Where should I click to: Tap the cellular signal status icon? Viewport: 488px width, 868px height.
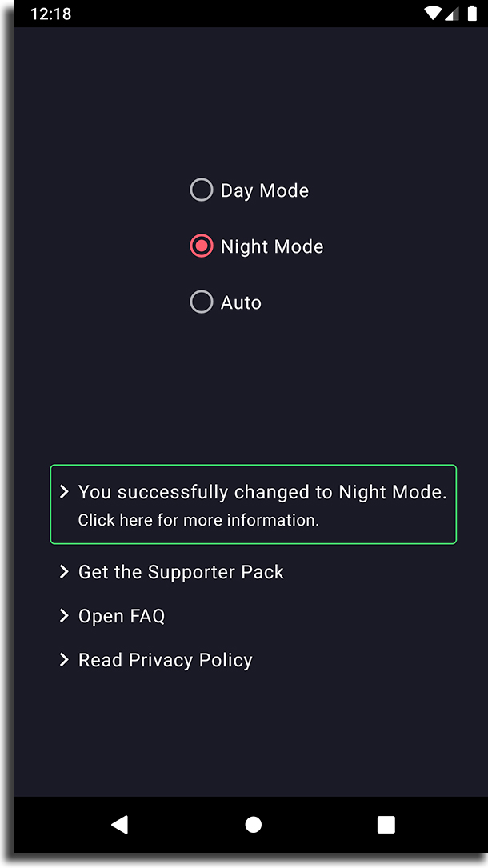coord(452,14)
